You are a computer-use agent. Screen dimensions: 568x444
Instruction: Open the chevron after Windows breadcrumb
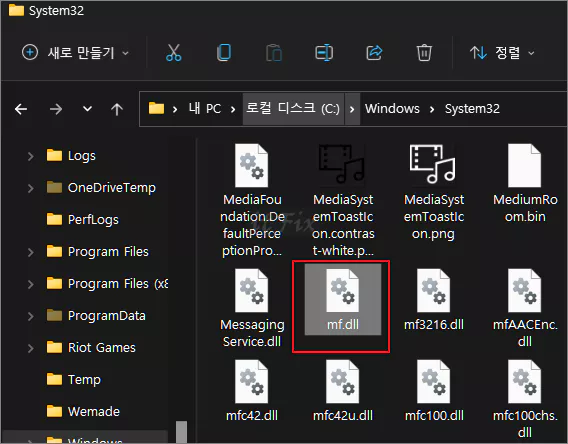click(432, 109)
